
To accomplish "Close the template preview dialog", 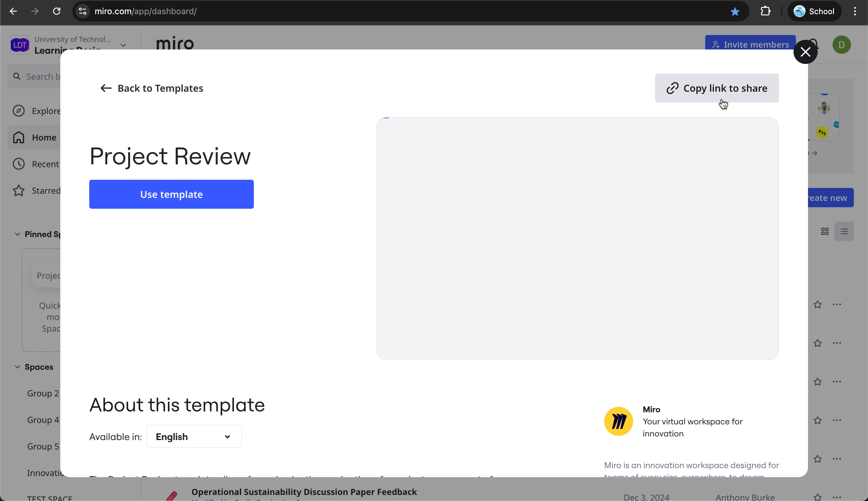I will (805, 52).
